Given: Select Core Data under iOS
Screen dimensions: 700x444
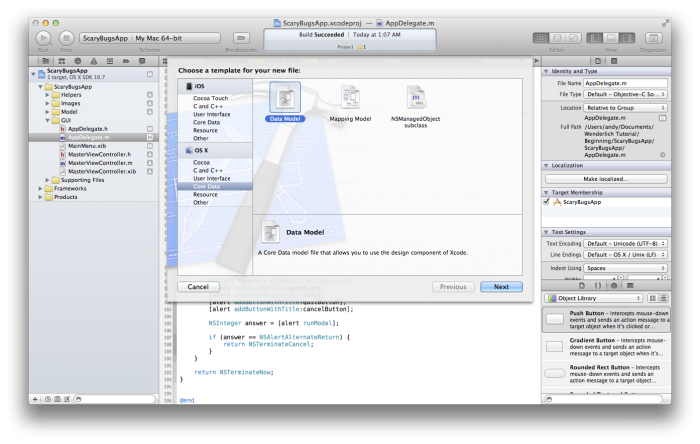Looking at the screenshot, I should (x=206, y=122).
